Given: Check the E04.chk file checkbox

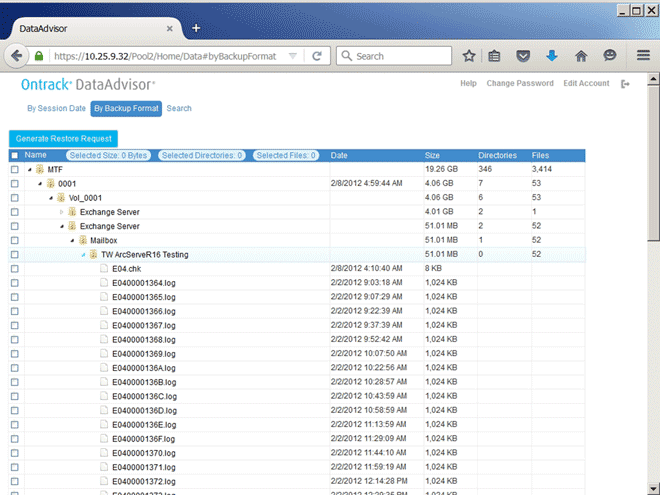Looking at the screenshot, I should click(15, 269).
